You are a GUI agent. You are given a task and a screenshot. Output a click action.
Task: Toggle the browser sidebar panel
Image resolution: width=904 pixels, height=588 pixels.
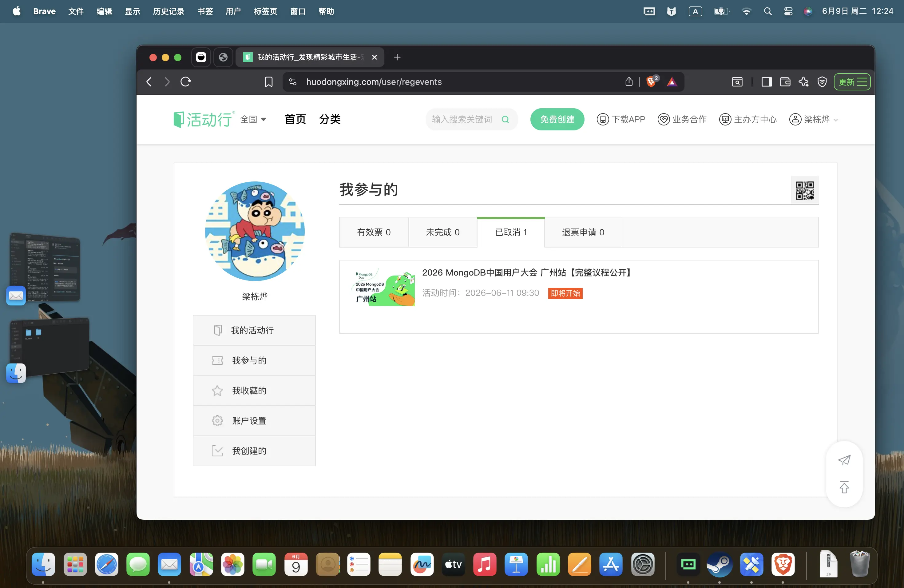[x=767, y=82]
